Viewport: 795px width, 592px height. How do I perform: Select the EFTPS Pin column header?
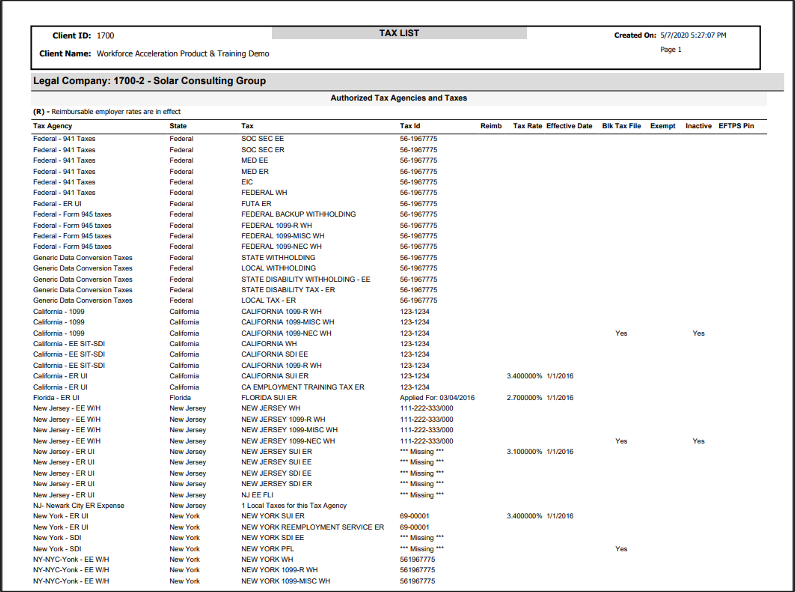(x=736, y=127)
